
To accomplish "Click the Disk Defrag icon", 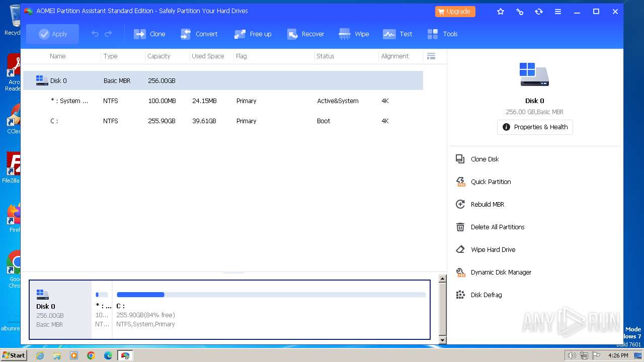I will pyautogui.click(x=460, y=295).
